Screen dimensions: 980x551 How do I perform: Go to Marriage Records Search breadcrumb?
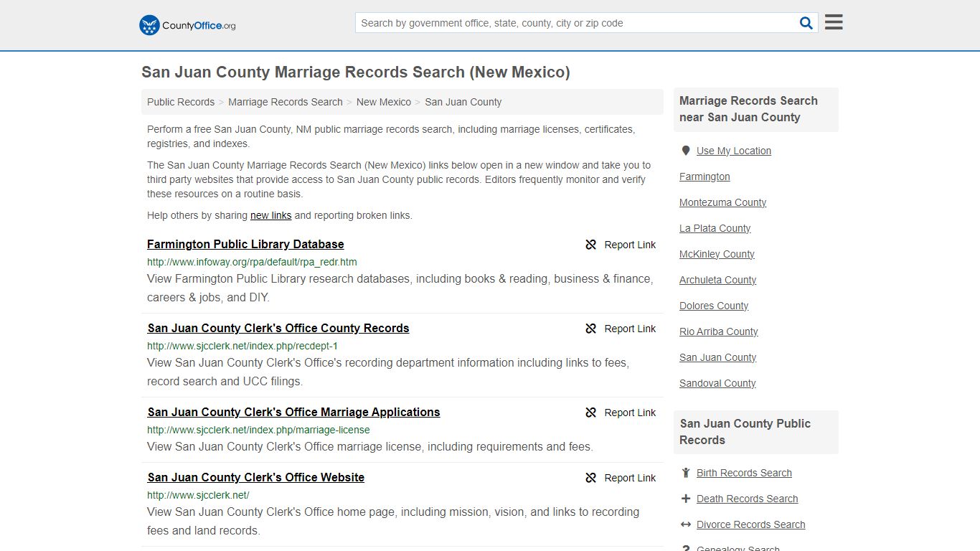pyautogui.click(x=286, y=102)
